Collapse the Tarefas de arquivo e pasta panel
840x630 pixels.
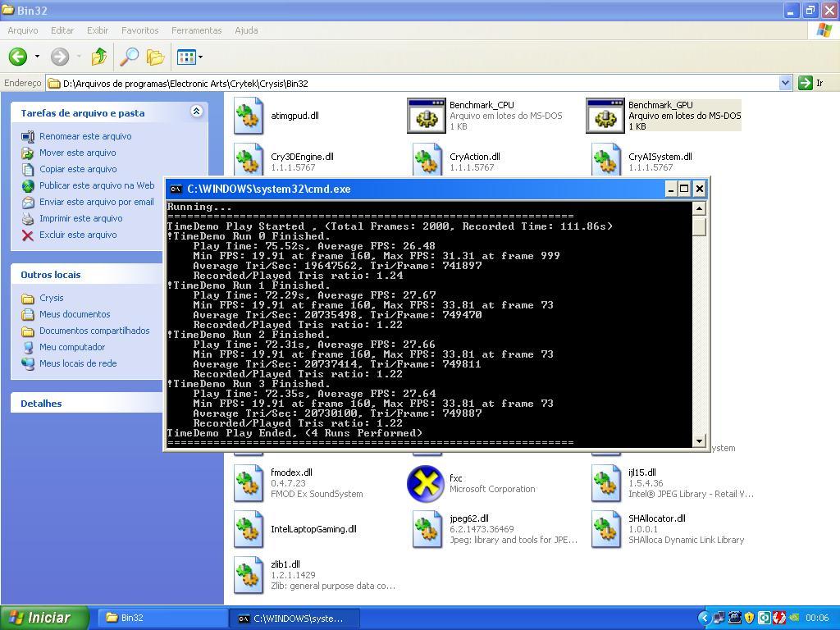tap(197, 112)
